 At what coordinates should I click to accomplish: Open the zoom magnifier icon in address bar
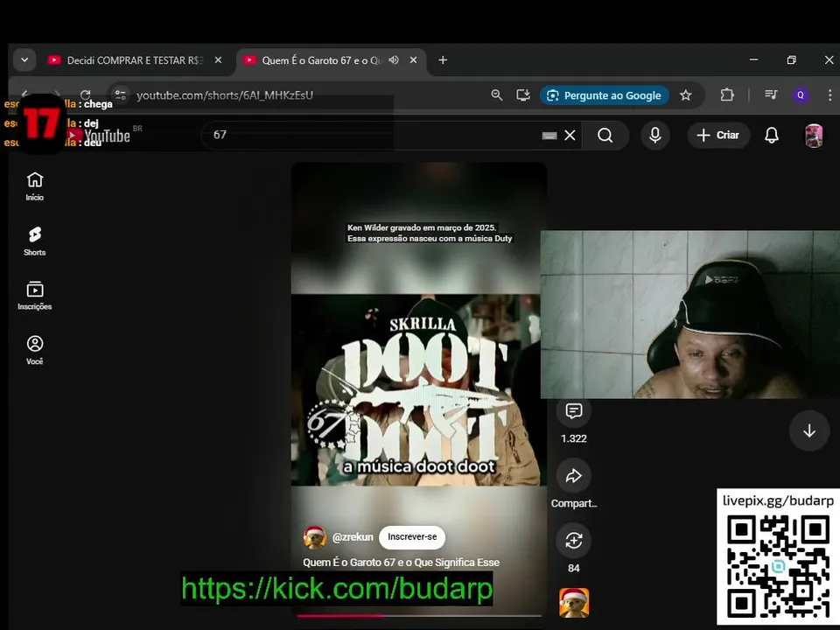[x=497, y=95]
